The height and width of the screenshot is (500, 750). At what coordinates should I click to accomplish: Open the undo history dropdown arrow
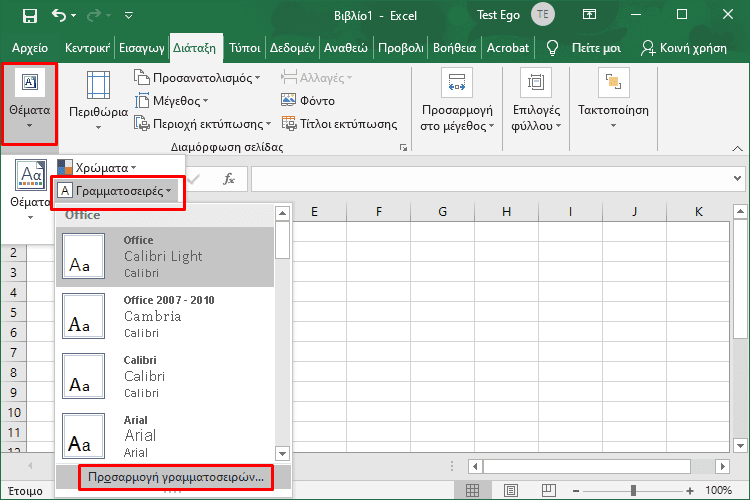coord(73,16)
